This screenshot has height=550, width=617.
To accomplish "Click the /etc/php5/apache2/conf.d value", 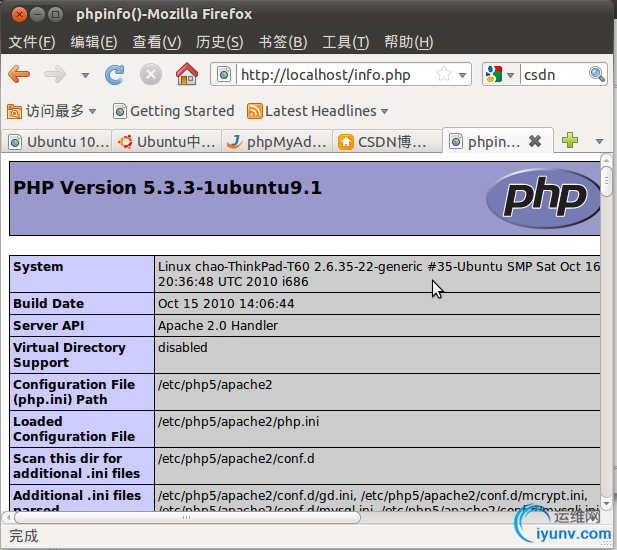I will [x=236, y=459].
